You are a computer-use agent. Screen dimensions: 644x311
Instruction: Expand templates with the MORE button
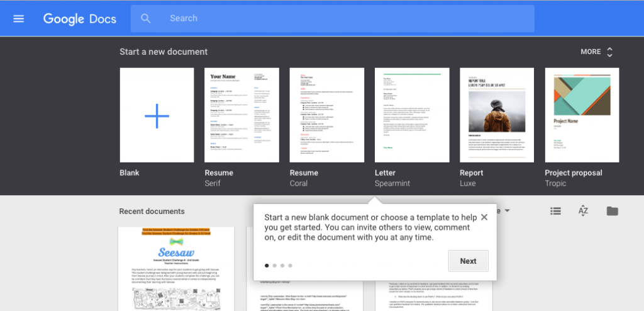pos(596,52)
